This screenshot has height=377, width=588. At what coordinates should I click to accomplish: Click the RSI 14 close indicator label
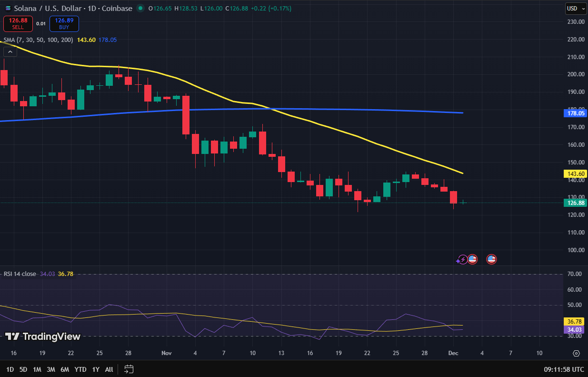20,274
